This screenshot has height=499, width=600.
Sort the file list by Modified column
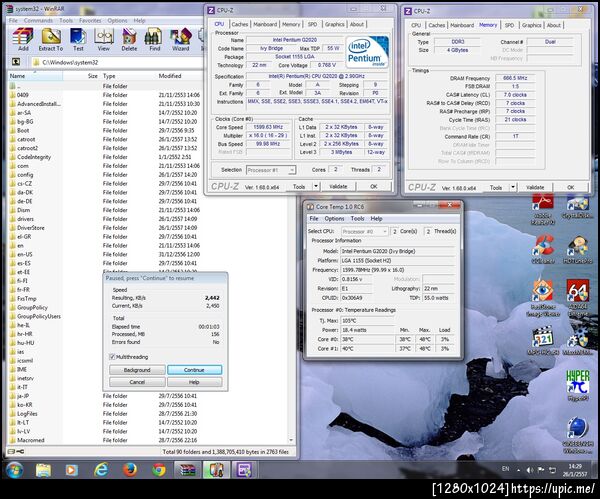(x=170, y=75)
